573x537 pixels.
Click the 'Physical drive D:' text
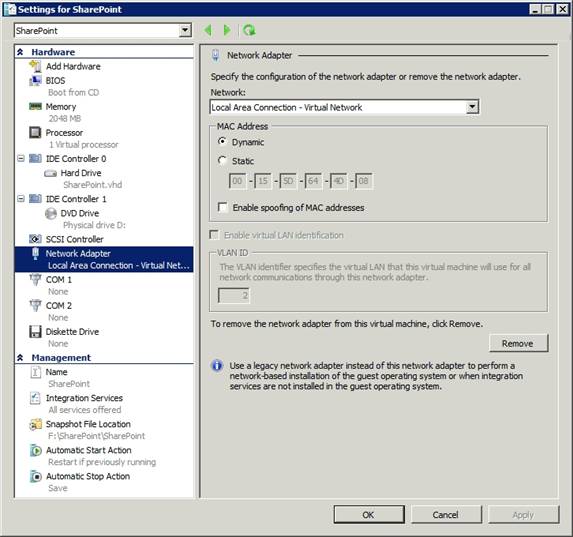click(x=94, y=225)
